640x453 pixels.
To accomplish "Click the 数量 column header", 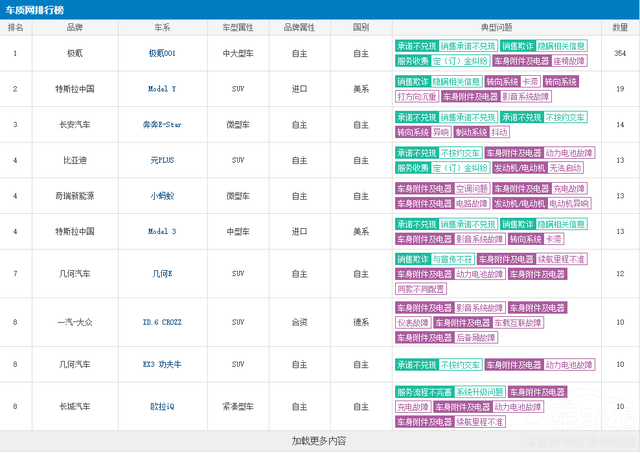I will (620, 28).
